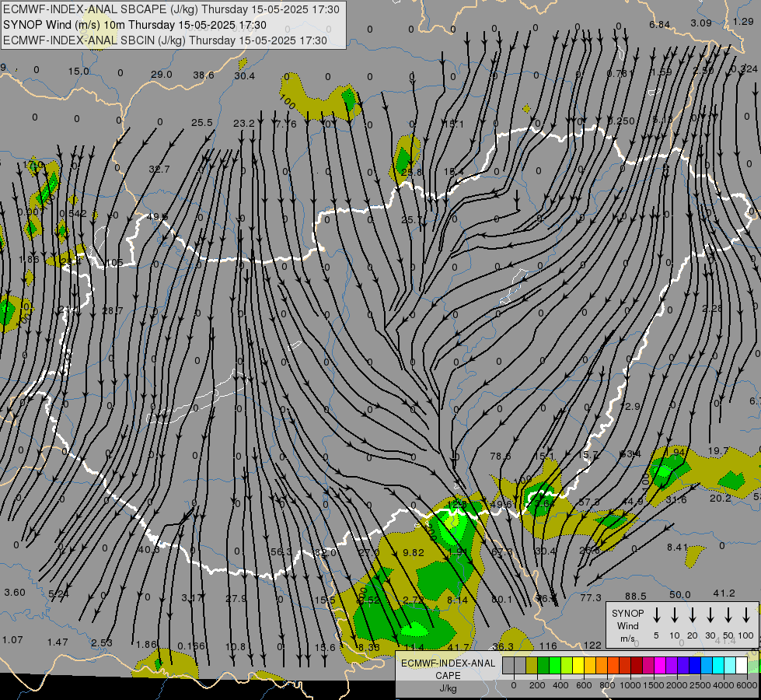Click the 5 m/s wind arrow in legend

coord(656,615)
